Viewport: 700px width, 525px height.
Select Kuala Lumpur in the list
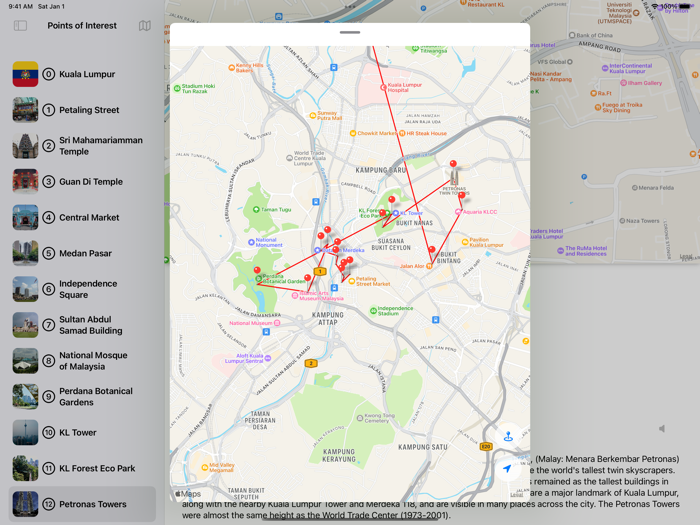tap(82, 74)
